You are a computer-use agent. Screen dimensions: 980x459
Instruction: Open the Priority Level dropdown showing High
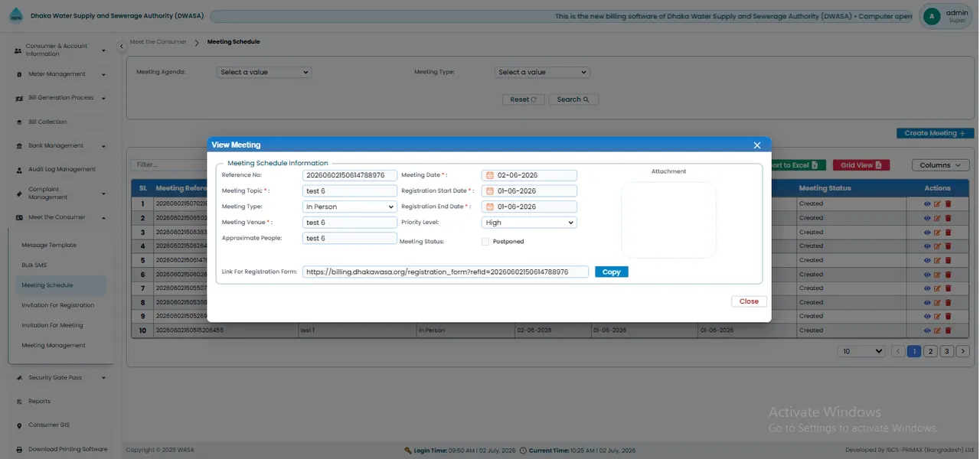530,223
